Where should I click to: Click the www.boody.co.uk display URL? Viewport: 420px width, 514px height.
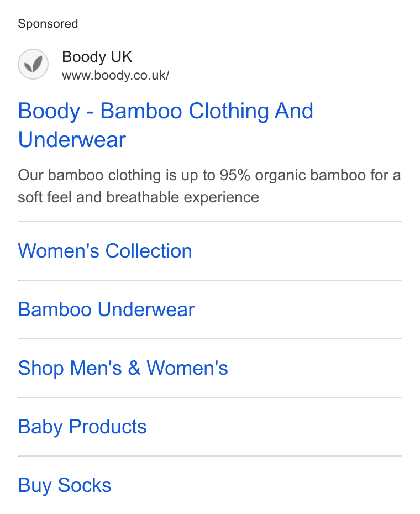116,75
